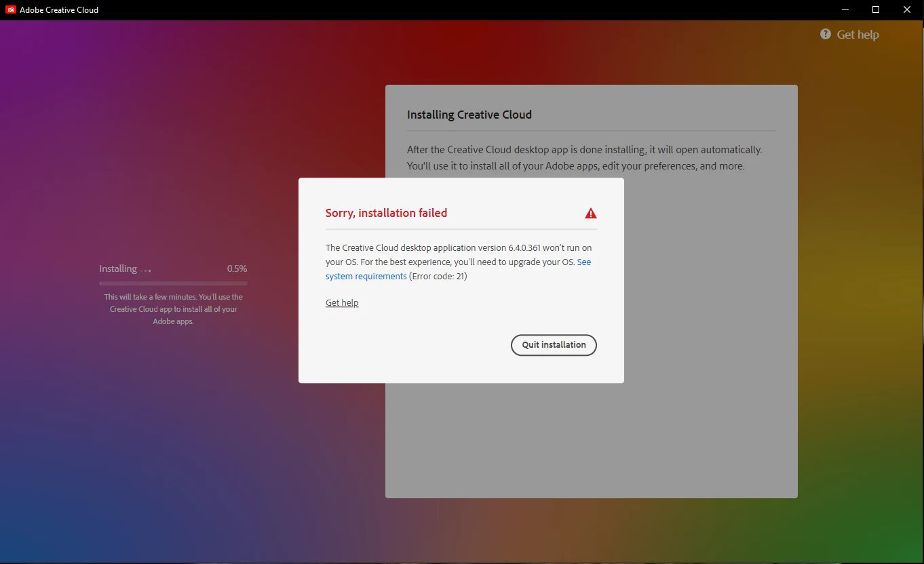
Task: Click the Quit installation button
Action: [x=554, y=345]
